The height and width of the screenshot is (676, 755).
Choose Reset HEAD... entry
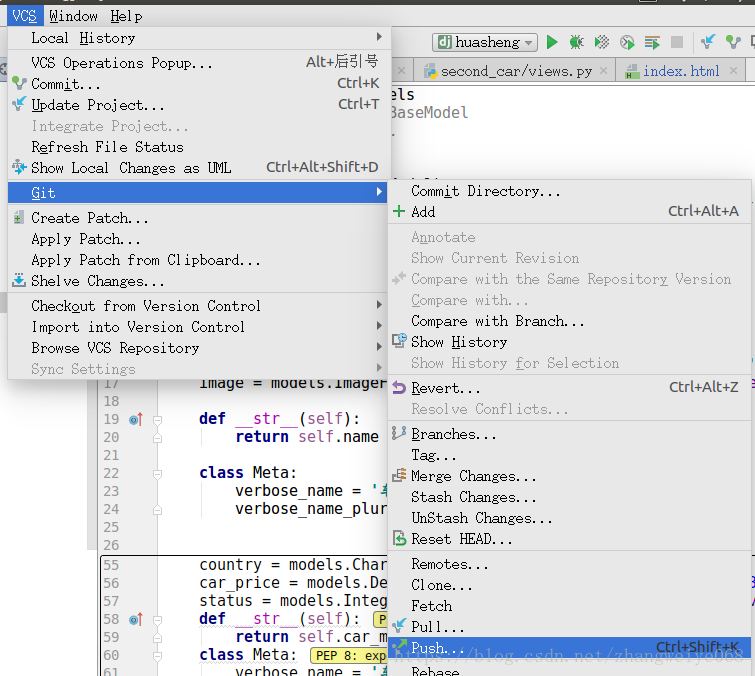pyautogui.click(x=570, y=539)
